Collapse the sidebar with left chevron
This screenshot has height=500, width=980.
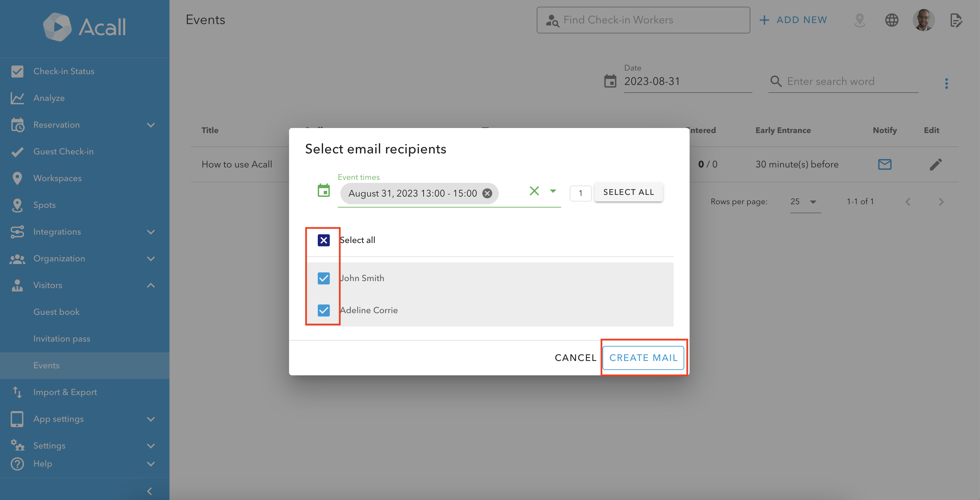coord(150,491)
